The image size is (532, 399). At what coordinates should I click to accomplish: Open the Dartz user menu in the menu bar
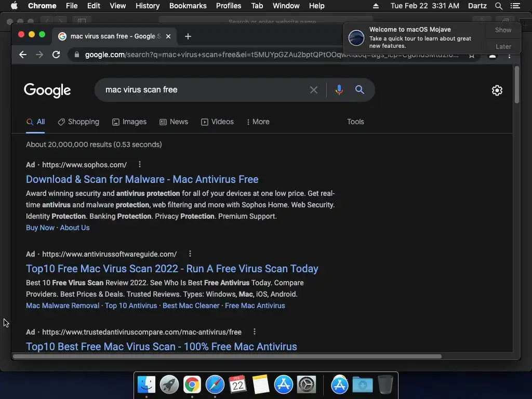[477, 6]
